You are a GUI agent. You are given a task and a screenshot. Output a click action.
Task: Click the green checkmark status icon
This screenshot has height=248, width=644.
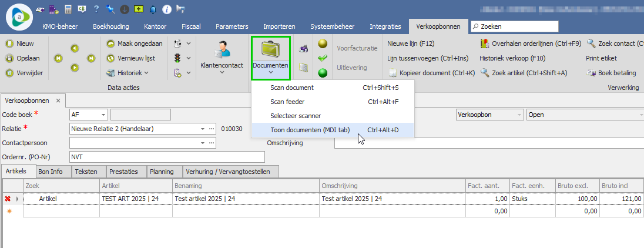click(x=322, y=58)
